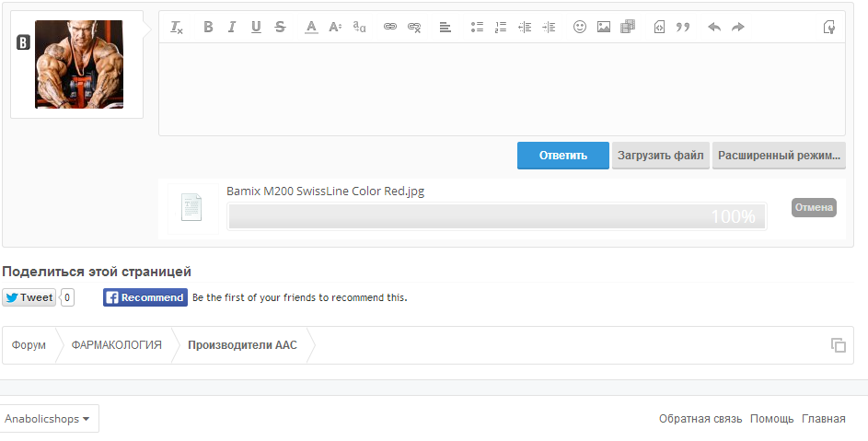Open the ФАРМАКОЛОГИЯ breadcrumb item
The image size is (868, 441).
click(116, 345)
